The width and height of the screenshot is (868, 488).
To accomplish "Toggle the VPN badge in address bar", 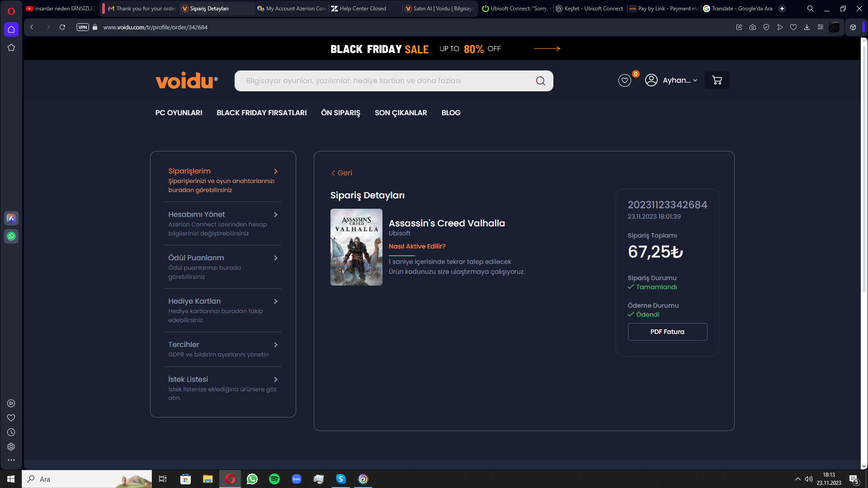I will [x=82, y=27].
